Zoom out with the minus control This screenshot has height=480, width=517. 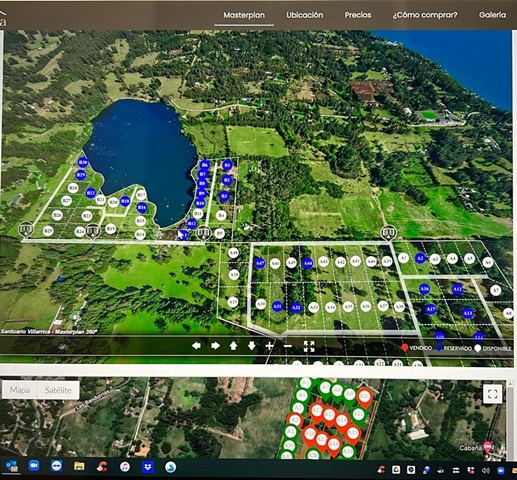click(288, 346)
